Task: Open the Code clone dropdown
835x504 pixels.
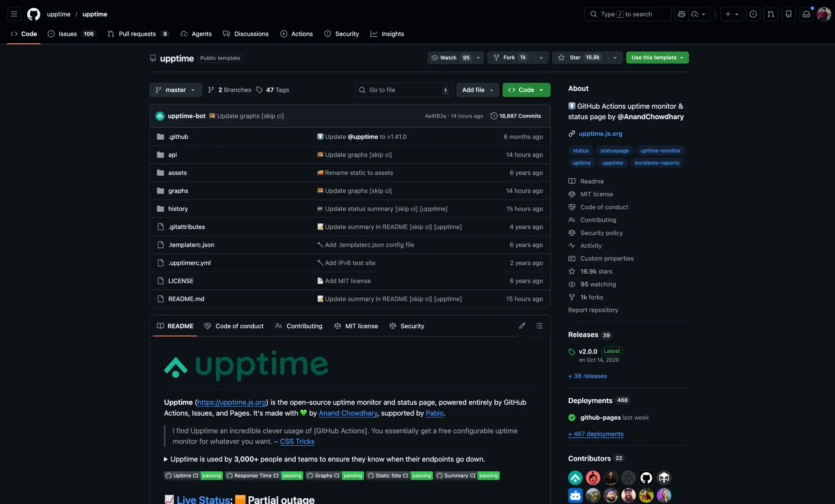Action: click(x=526, y=90)
